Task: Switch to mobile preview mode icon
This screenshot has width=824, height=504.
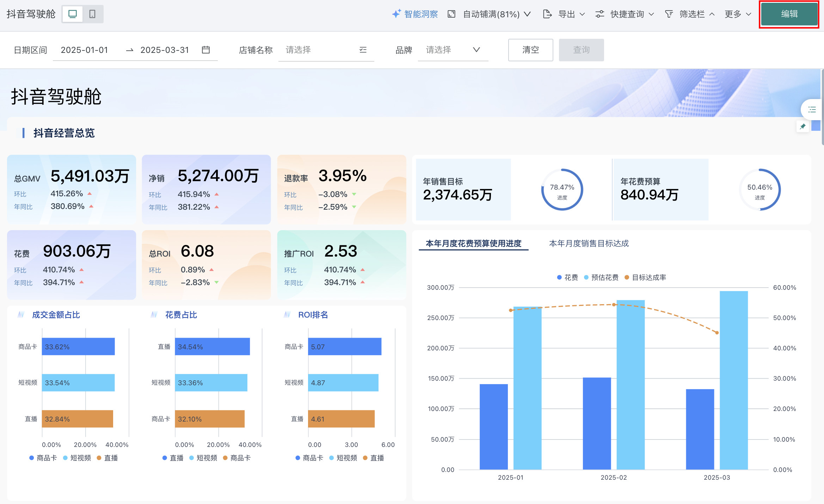Action: (92, 14)
